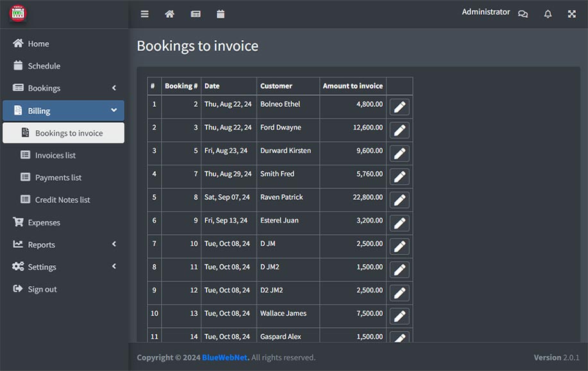Image resolution: width=588 pixels, height=371 pixels.
Task: Open the BlueWebNet footer link
Action: 225,358
